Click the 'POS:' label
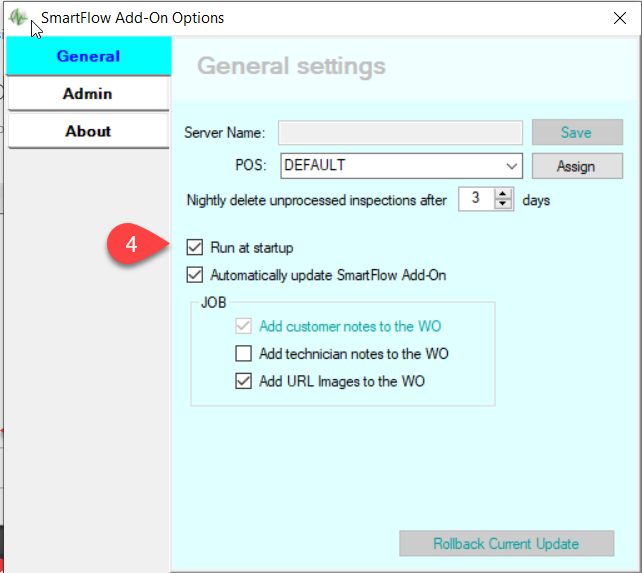 (x=251, y=165)
